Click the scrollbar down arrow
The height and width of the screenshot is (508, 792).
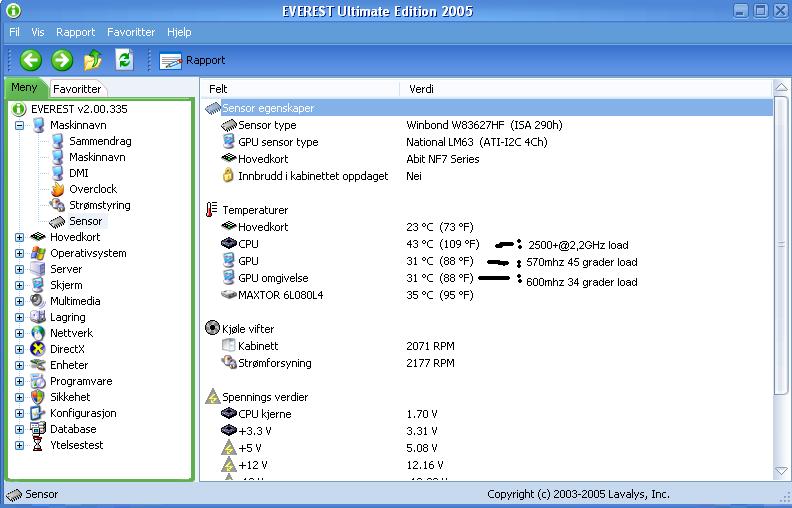pos(781,471)
